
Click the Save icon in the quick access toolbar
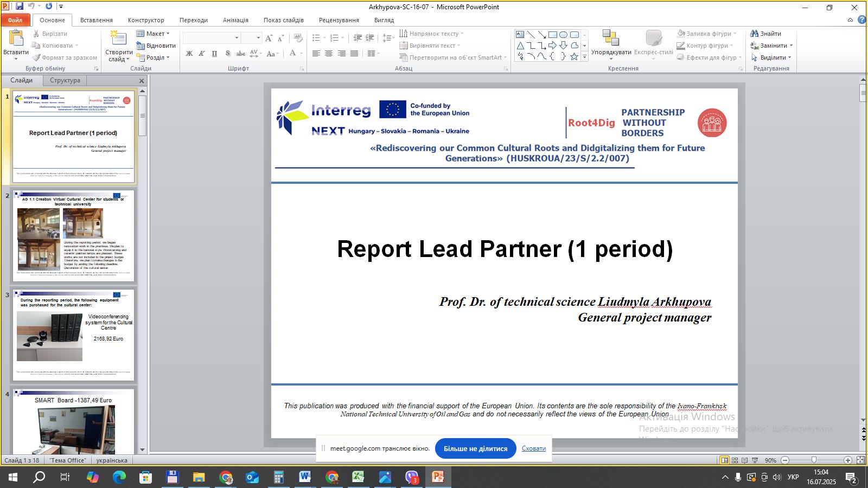point(20,7)
